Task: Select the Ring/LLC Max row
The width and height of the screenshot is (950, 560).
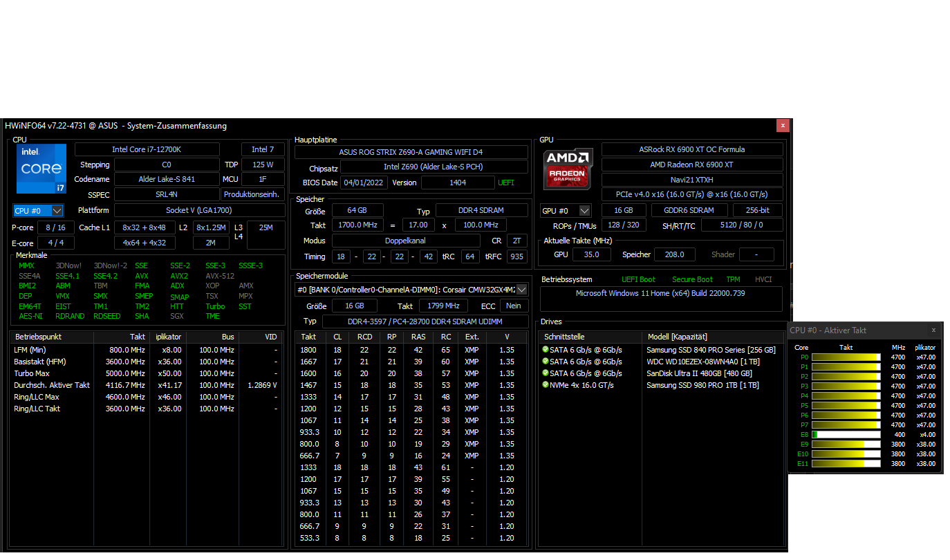Action: coord(147,397)
